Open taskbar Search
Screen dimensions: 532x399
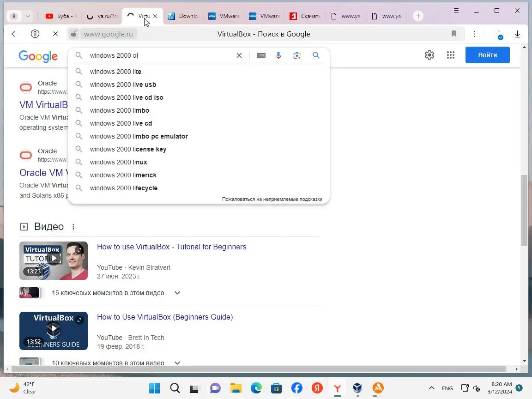pos(175,388)
